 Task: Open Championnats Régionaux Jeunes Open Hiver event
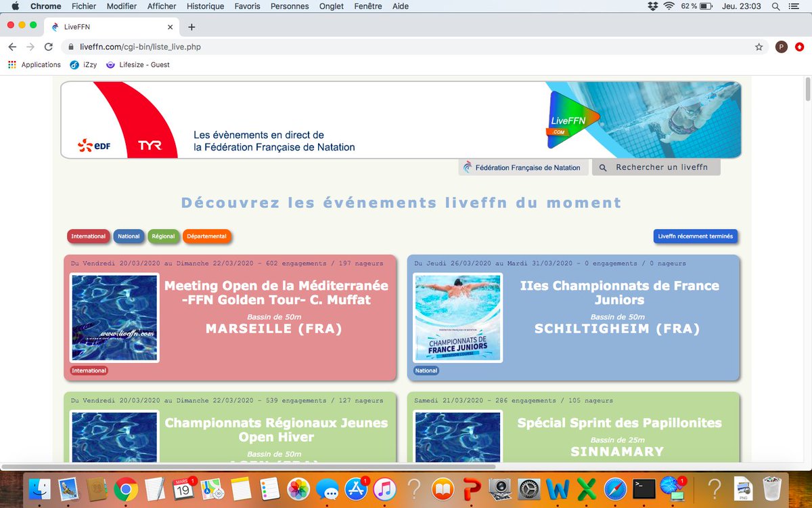click(x=276, y=429)
